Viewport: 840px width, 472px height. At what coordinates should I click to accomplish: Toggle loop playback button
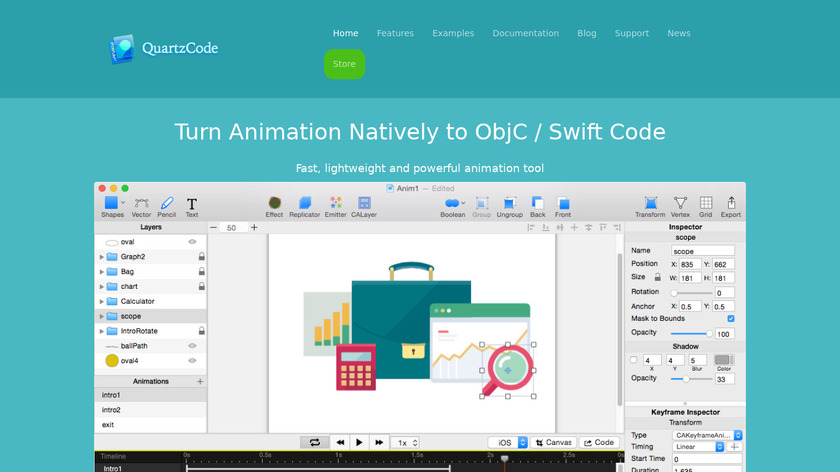click(315, 443)
